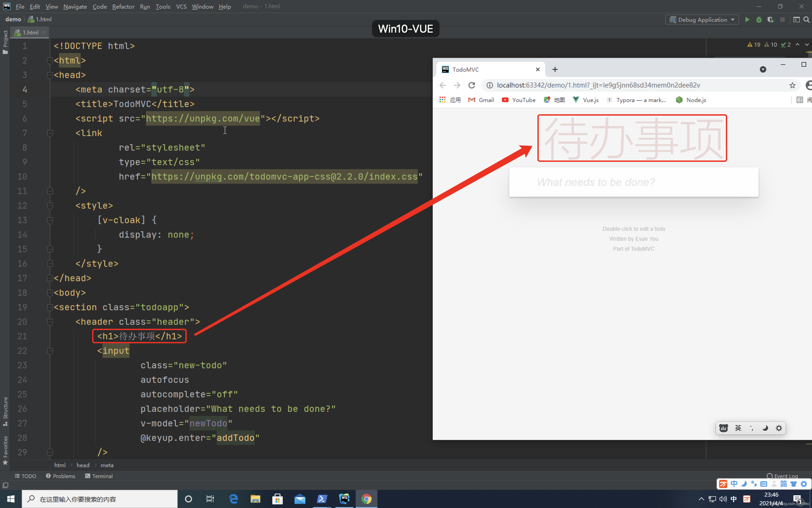This screenshot has width=812, height=508.
Task: Collapse the link tag fold on line 7
Action: click(x=50, y=133)
